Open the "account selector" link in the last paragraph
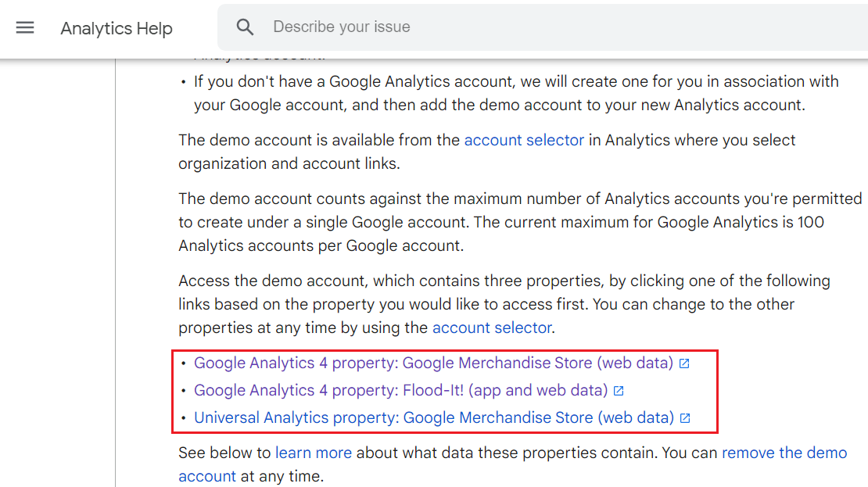The width and height of the screenshot is (868, 487). tap(492, 328)
